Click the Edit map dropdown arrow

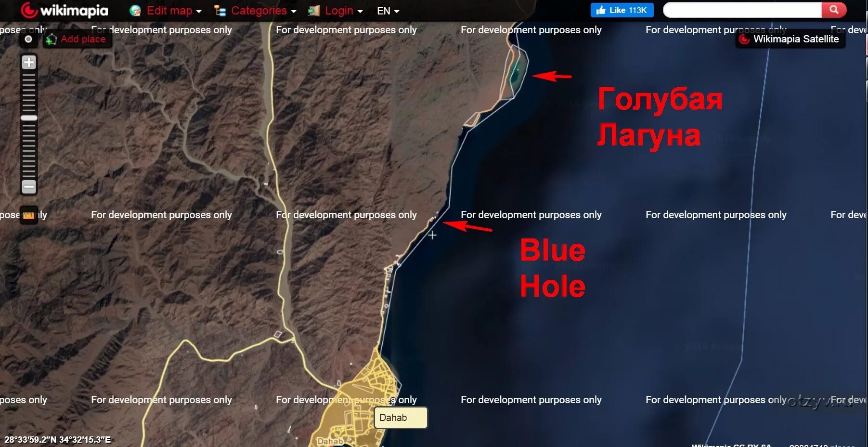pyautogui.click(x=199, y=12)
